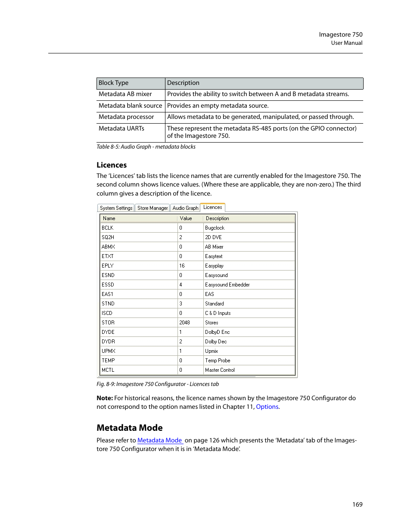This screenshot has width=411, height=532.
Task: Click the Licences section heading
Action: pyautogui.click(x=112, y=165)
